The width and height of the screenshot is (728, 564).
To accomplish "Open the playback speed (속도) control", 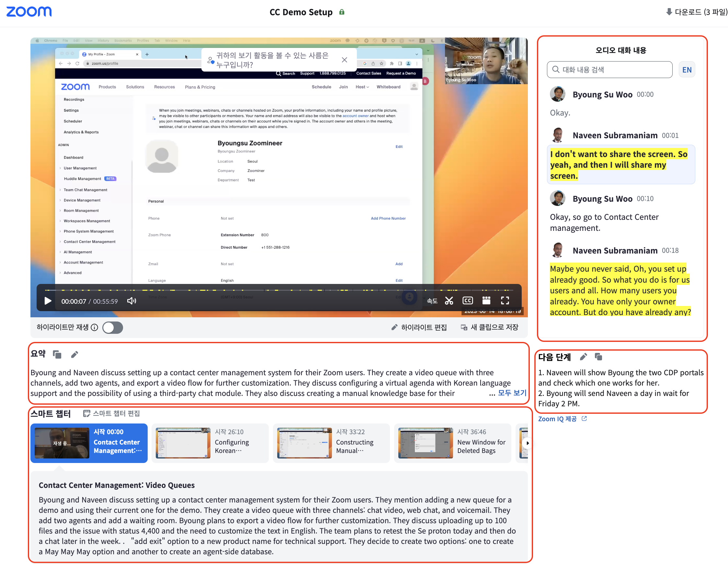I will point(432,301).
